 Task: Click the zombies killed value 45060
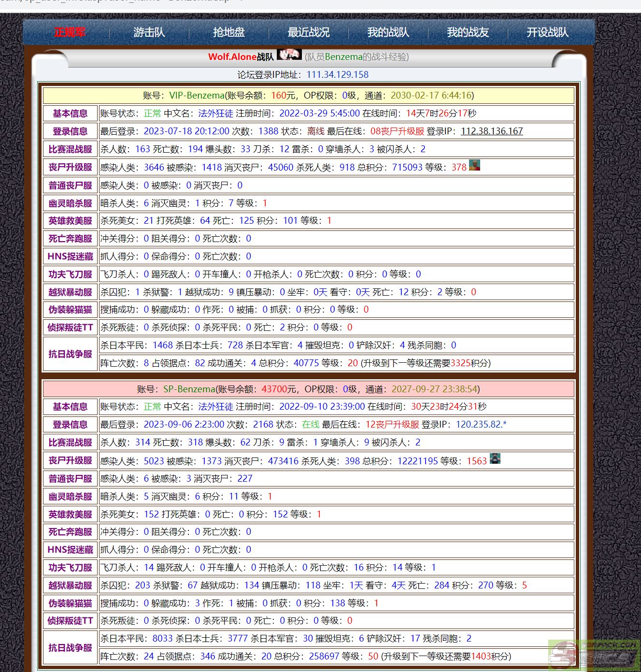tap(281, 167)
